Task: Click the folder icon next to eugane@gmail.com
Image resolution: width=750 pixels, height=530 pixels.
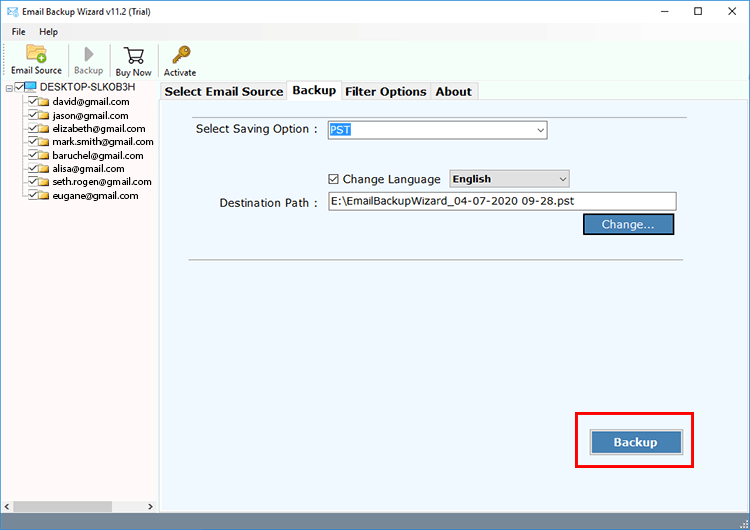Action: point(44,196)
